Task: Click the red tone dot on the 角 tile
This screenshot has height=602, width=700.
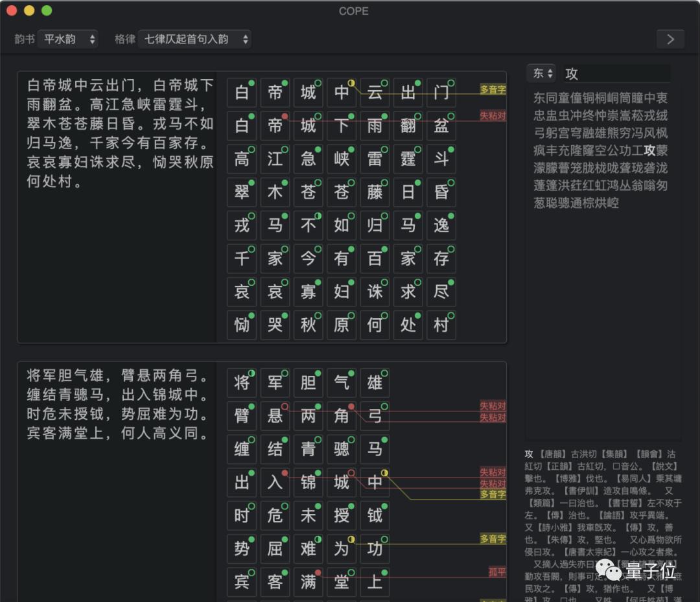Action: coord(351,407)
